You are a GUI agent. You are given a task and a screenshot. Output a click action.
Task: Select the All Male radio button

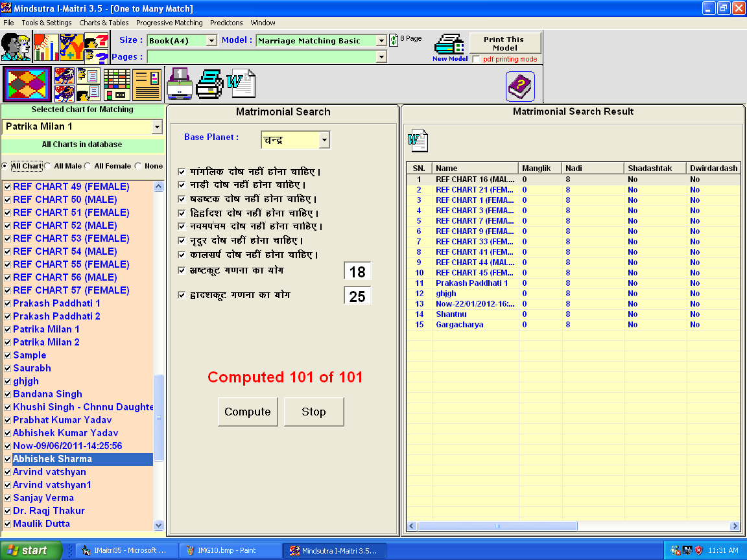pyautogui.click(x=47, y=166)
